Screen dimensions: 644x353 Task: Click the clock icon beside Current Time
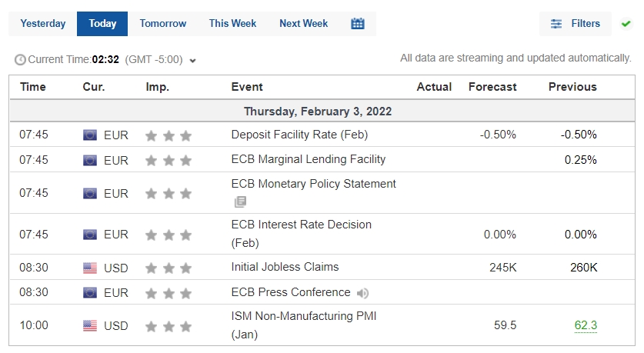(20, 60)
